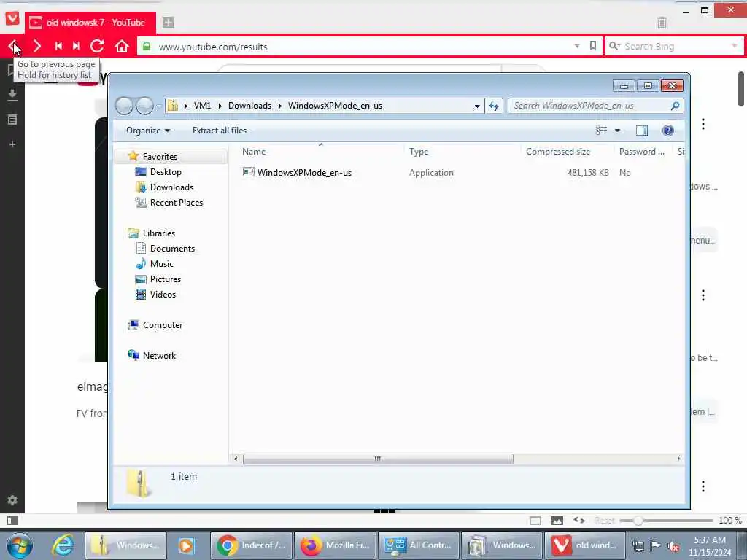Expand arrow after Downloads breadcrumb

[x=280, y=106]
